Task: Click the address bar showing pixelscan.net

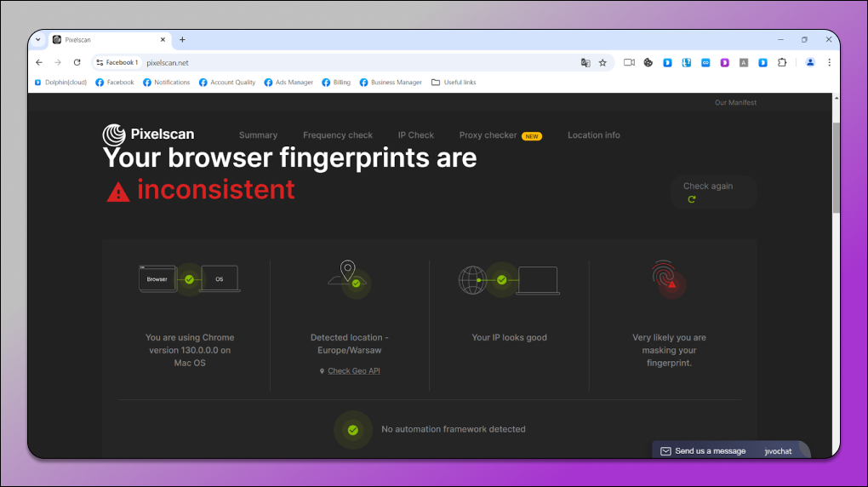Action: 340,62
